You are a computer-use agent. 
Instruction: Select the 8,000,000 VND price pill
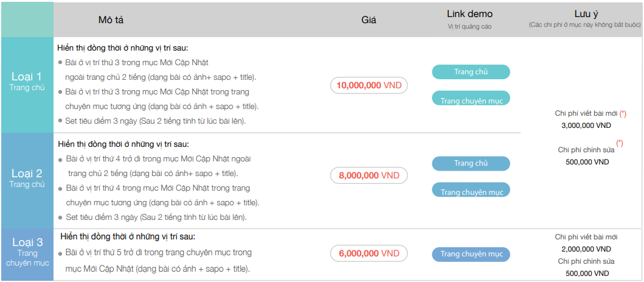click(x=369, y=175)
